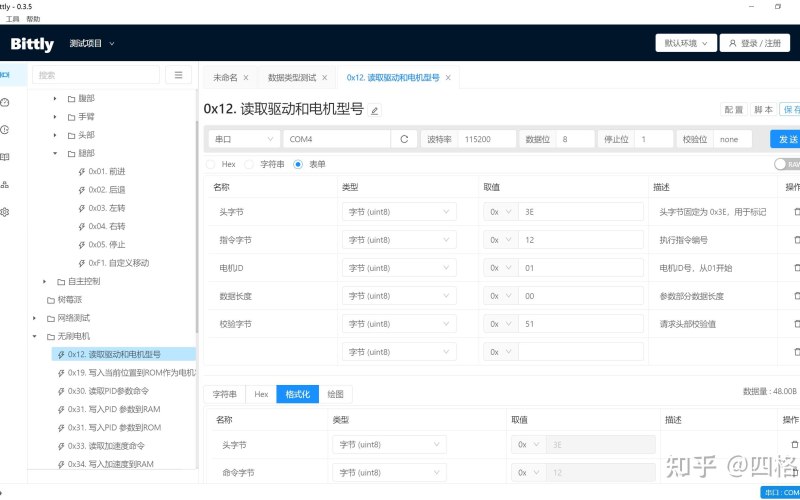Toggle the RAW switch
Screen dimensions: 800x500
[787, 164]
